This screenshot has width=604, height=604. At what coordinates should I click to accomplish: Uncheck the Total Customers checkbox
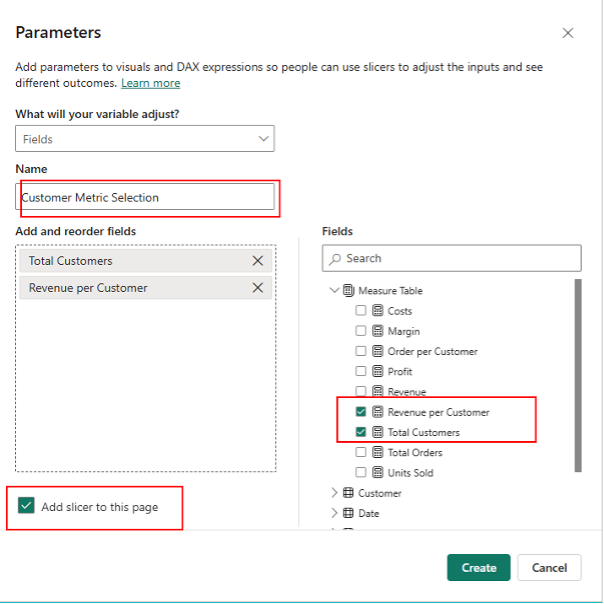[361, 432]
